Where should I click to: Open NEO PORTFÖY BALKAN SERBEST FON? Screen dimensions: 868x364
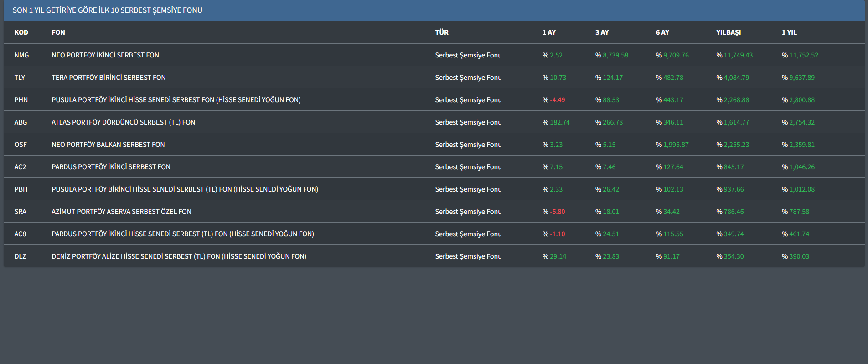tap(108, 145)
